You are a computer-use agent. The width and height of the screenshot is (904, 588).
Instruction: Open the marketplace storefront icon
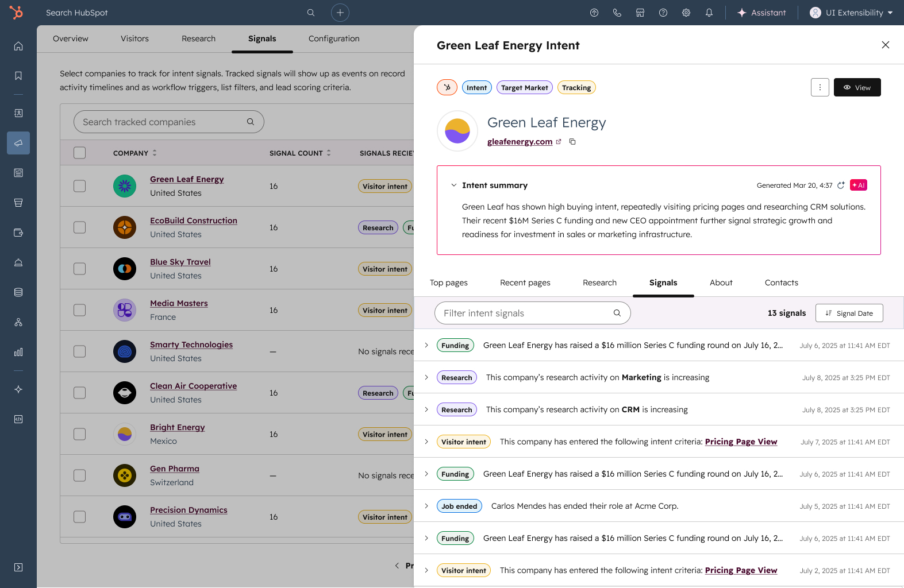640,13
